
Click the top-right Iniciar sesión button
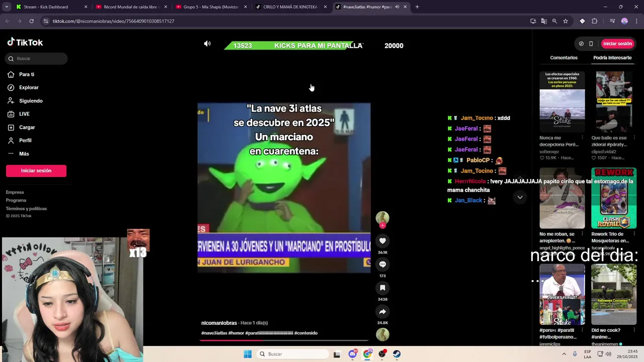click(x=617, y=44)
